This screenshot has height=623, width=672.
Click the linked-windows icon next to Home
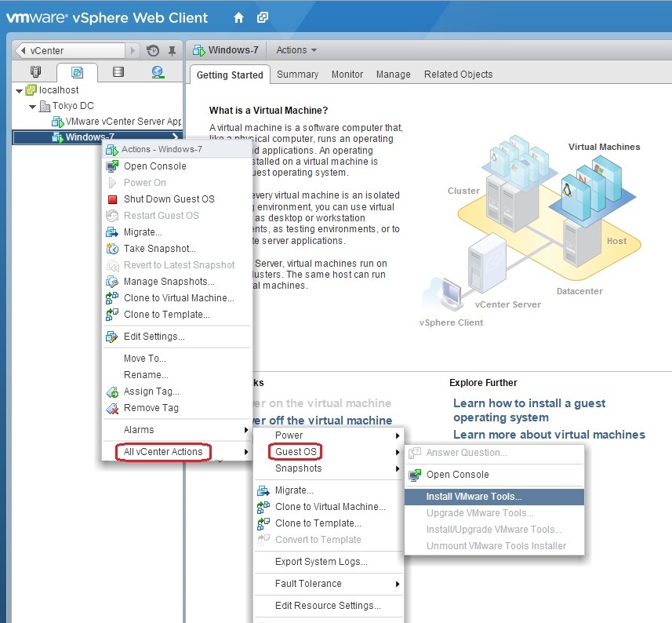(263, 17)
